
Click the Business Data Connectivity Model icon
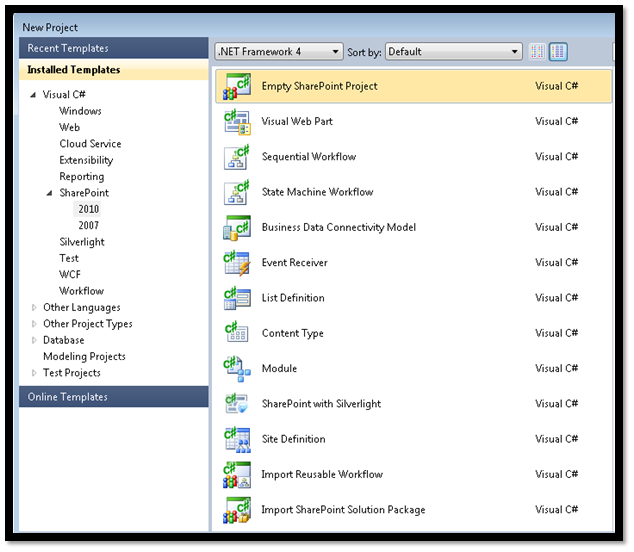[x=237, y=228]
